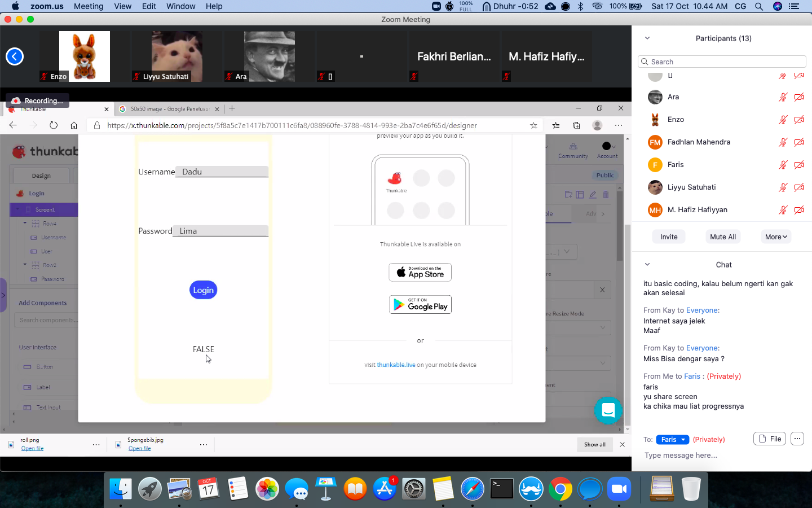Open the browser collections icon

(x=576, y=125)
